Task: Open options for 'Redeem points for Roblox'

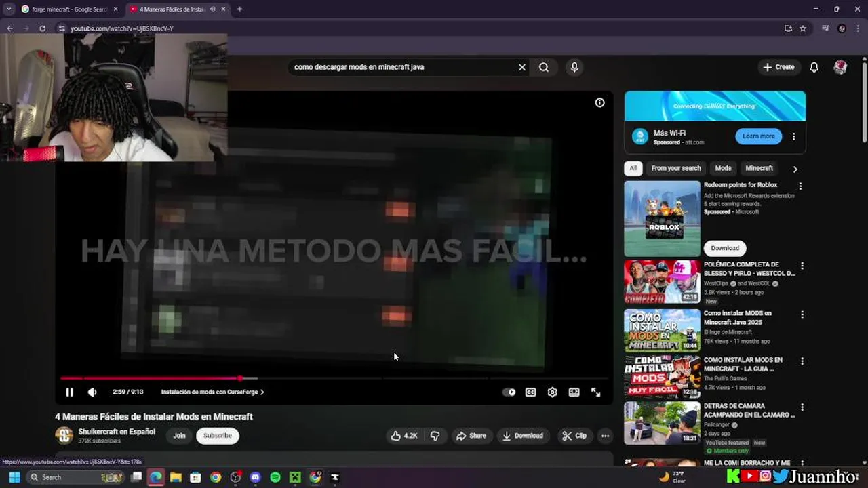Action: (800, 186)
